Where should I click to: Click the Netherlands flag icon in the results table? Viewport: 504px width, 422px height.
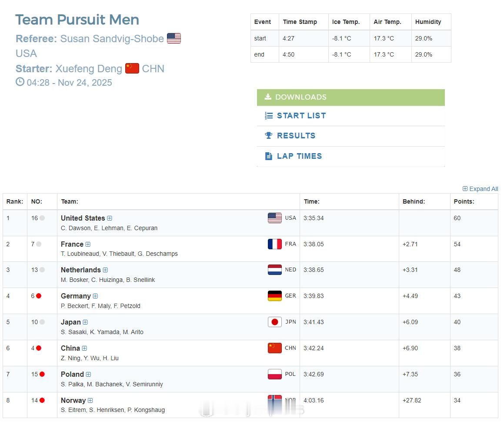click(275, 270)
